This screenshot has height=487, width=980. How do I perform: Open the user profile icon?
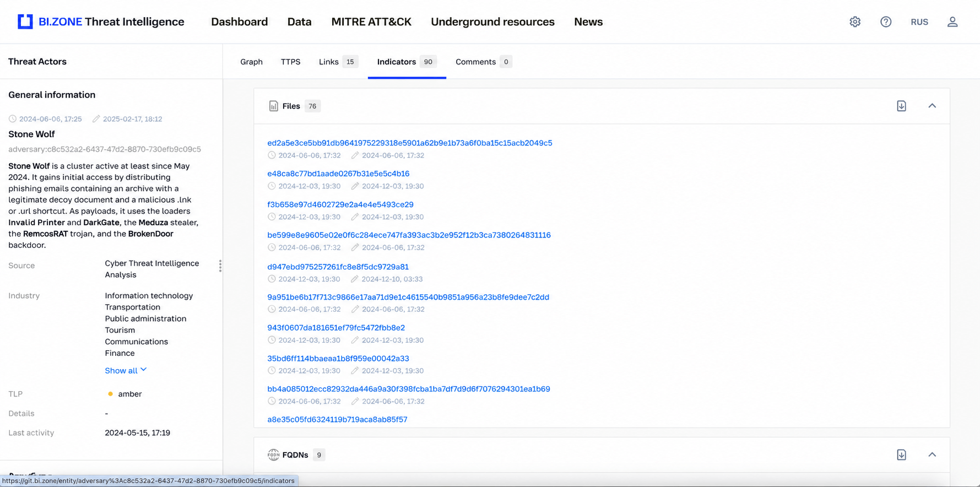tap(952, 22)
